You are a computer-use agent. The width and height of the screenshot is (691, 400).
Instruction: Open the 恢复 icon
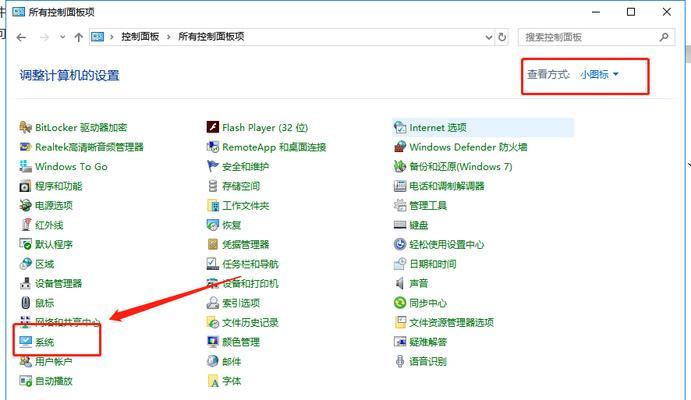212,225
